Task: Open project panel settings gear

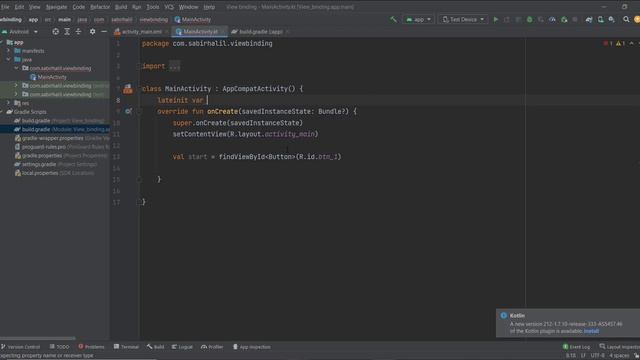Action: coord(93,31)
